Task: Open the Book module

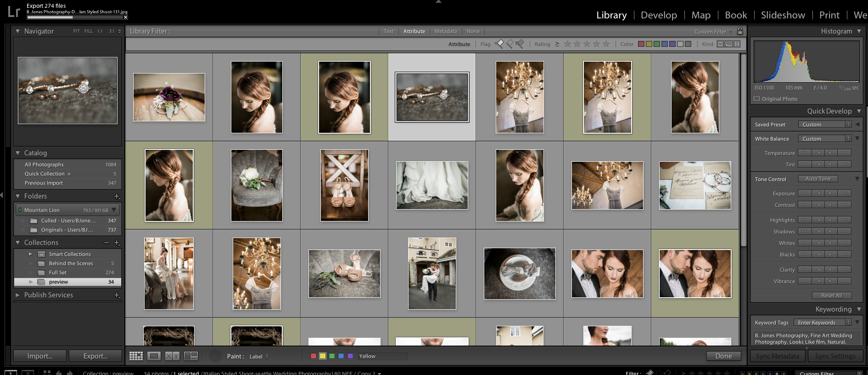Action: (736, 15)
